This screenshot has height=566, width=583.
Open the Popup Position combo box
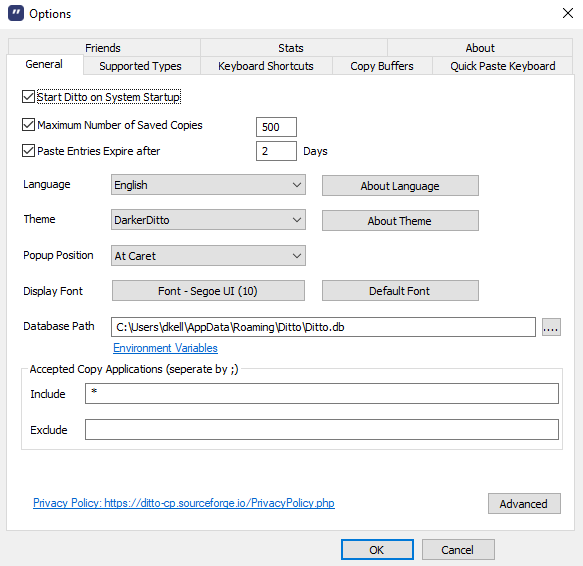coord(208,255)
